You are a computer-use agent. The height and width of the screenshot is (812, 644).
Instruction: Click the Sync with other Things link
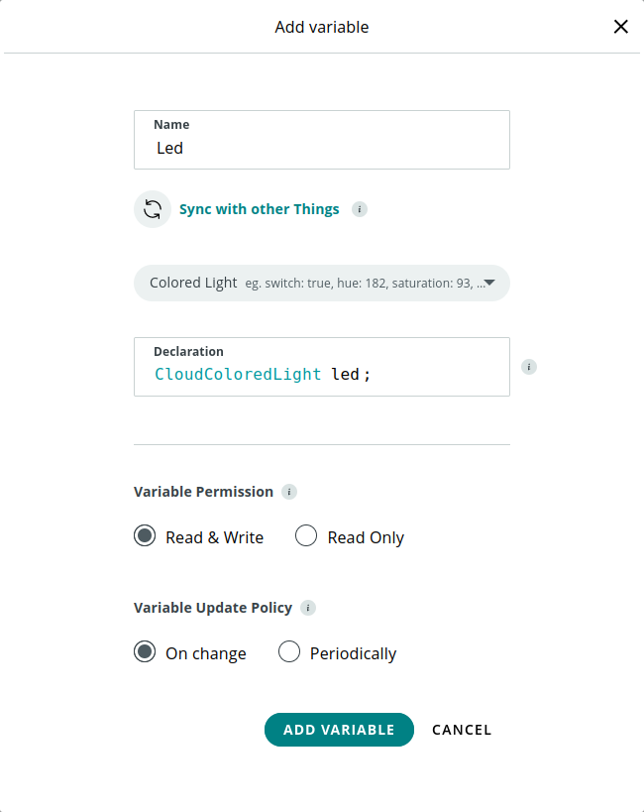click(259, 209)
